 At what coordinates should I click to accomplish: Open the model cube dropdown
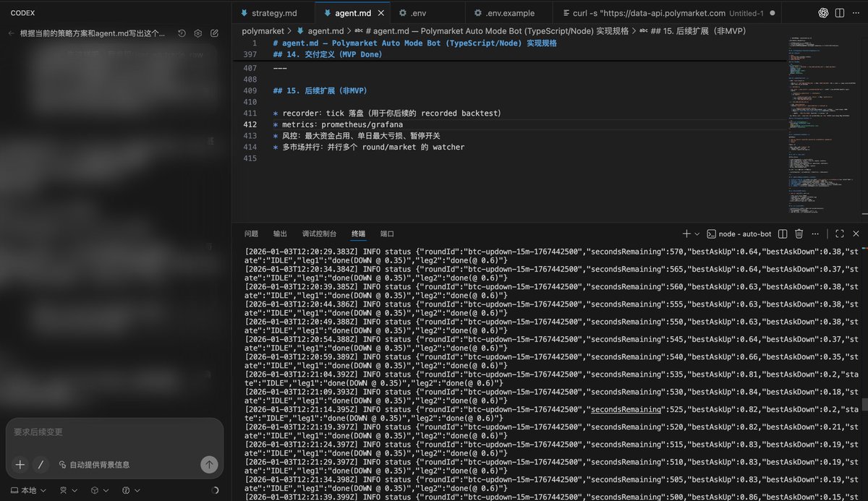[x=98, y=490]
